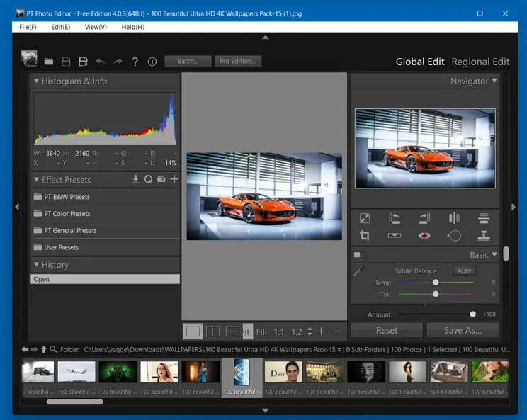The image size is (527, 420).
Task: Open the PT B&W Presets folder
Action: [x=67, y=197]
